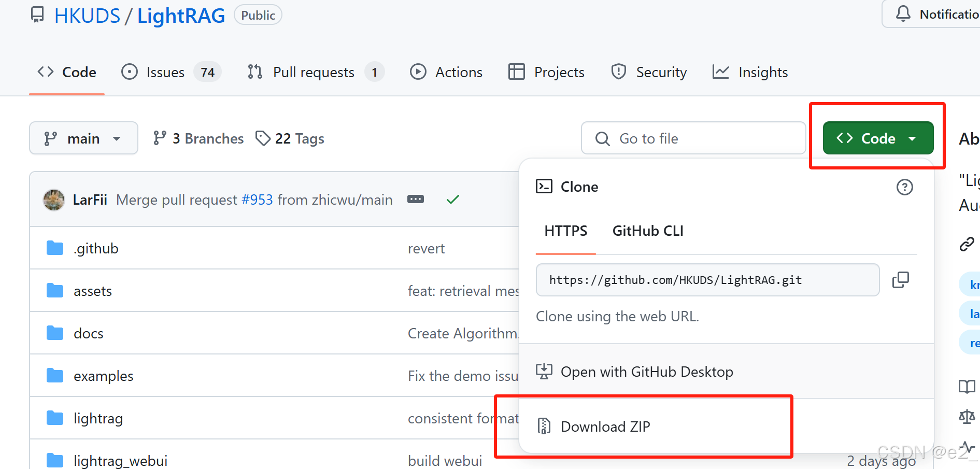This screenshot has height=469, width=980.
Task: Open the 'Merge pull request' commit message
Action: pos(177,200)
